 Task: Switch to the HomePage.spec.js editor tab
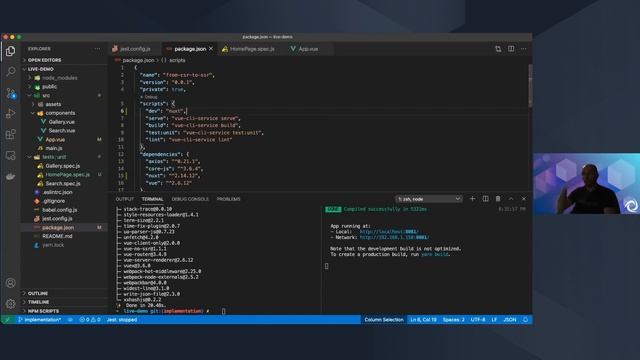coord(252,49)
